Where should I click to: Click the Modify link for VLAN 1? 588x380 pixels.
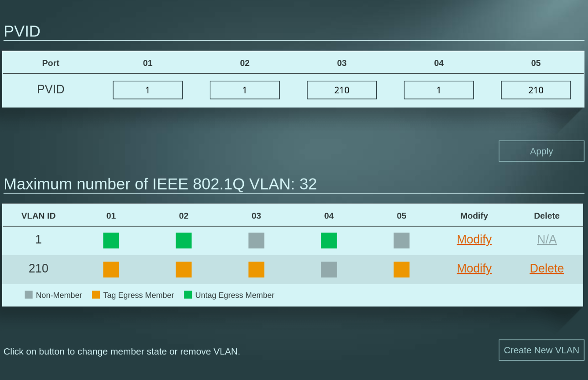(474, 239)
